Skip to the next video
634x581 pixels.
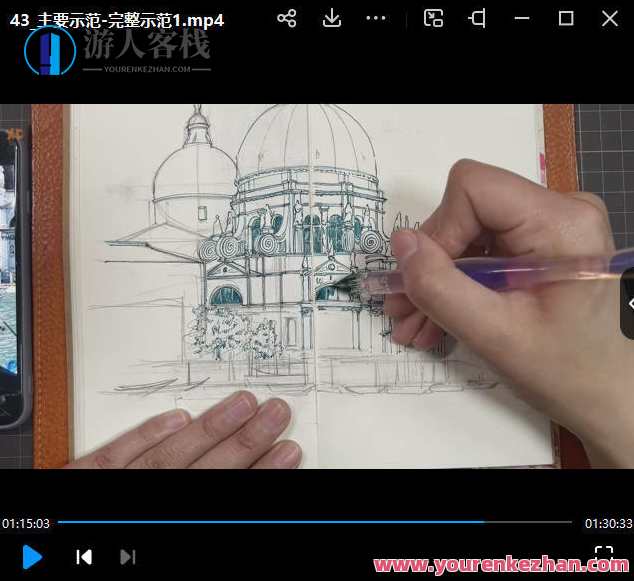point(127,557)
